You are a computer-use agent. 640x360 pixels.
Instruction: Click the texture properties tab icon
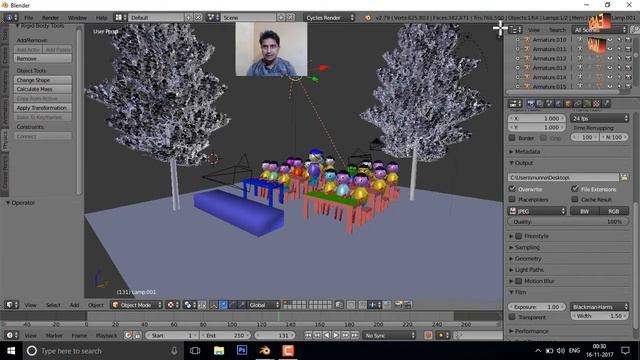[x=597, y=104]
